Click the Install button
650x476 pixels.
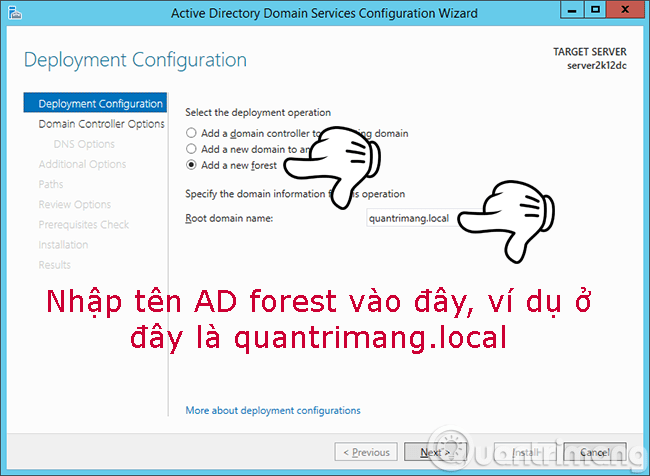point(526,452)
